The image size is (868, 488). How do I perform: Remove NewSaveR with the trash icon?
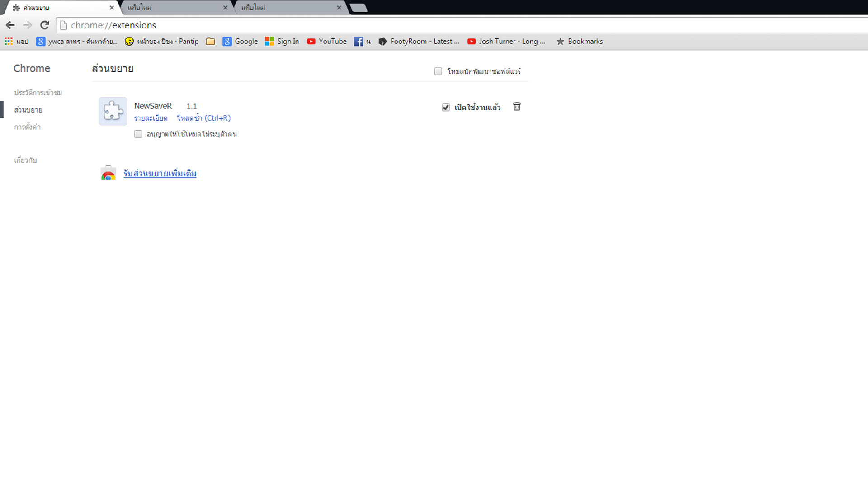click(x=517, y=107)
